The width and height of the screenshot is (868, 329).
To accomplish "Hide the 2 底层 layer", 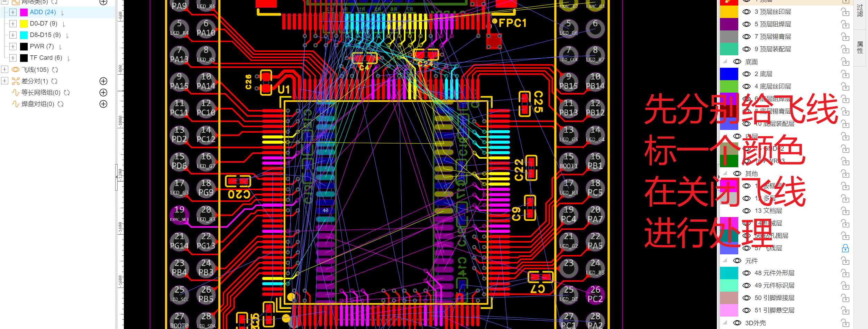I will (747, 74).
